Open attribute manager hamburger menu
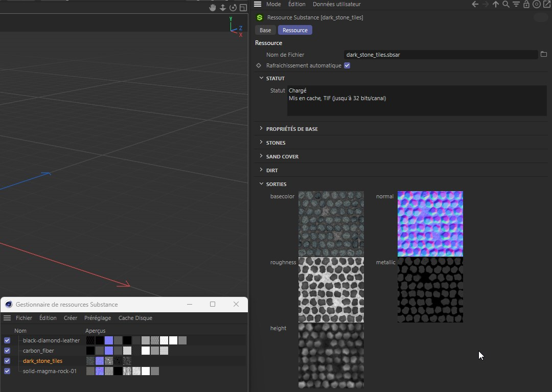Viewport: 552px width, 392px height. 258,4
